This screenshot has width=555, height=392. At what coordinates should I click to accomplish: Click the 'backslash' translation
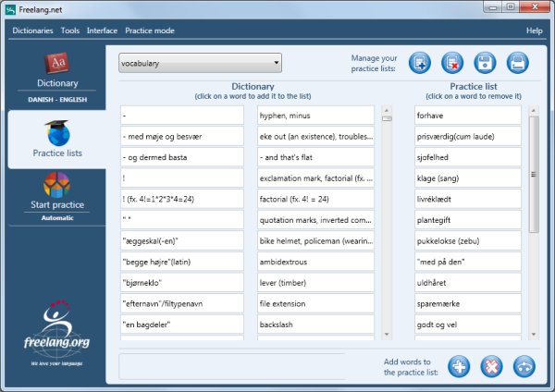point(315,325)
